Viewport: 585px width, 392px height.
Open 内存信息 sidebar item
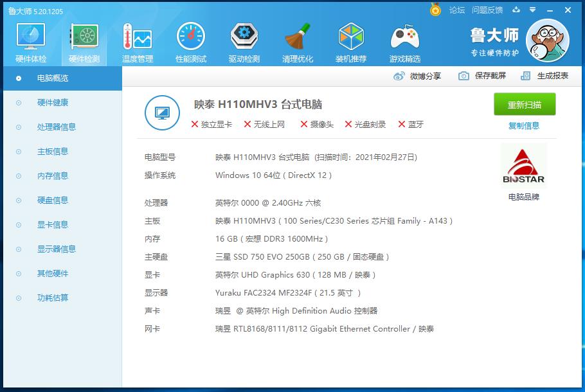tap(53, 176)
